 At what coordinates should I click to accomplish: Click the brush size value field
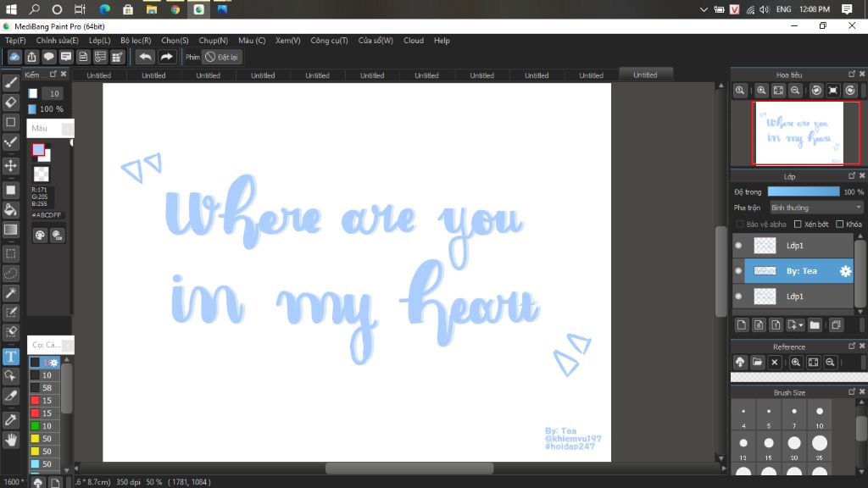point(53,93)
